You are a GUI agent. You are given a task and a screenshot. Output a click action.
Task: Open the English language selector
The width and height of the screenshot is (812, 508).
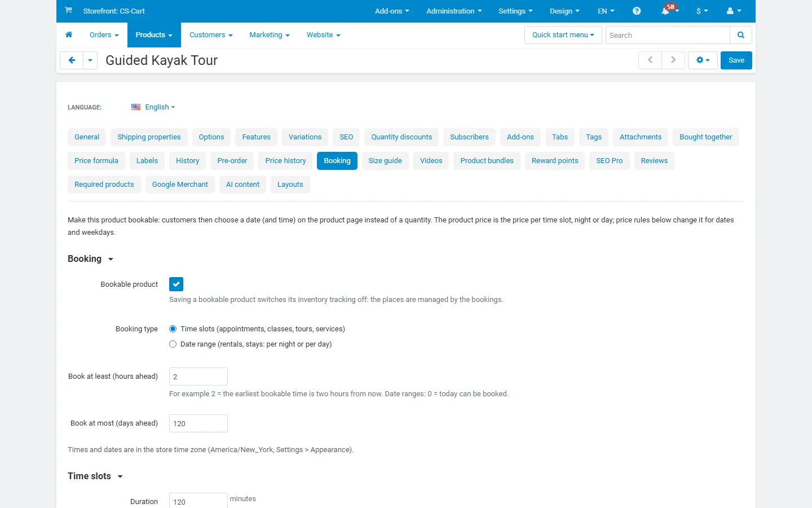160,107
